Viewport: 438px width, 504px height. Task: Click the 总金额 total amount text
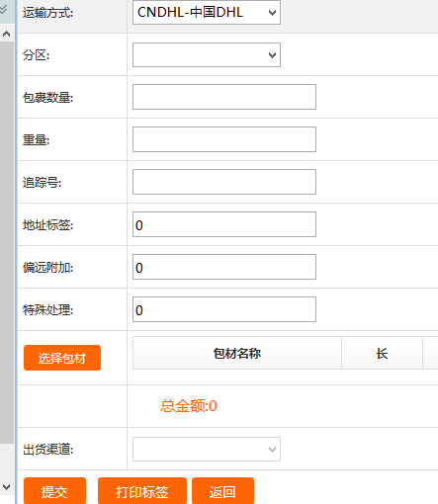(189, 406)
